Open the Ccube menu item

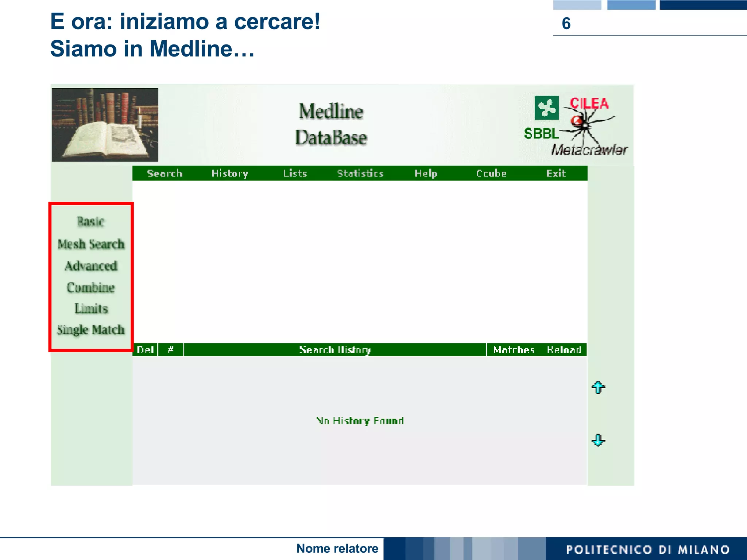tap(491, 173)
